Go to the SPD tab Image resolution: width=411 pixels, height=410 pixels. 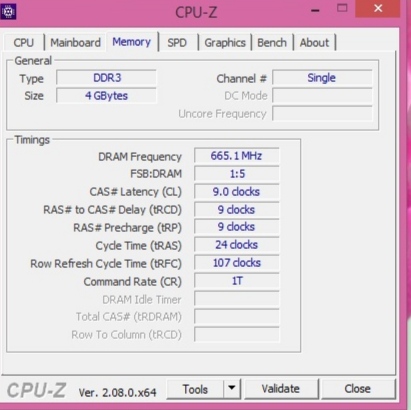tap(177, 43)
